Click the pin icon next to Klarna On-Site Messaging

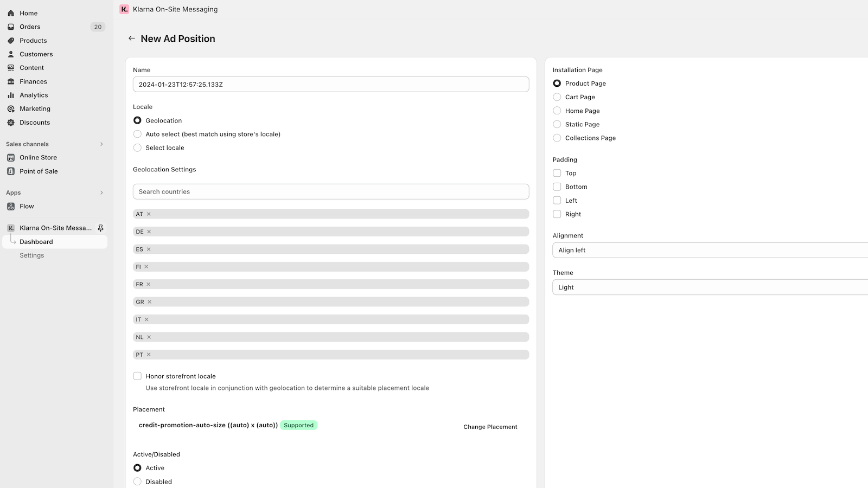pos(100,228)
